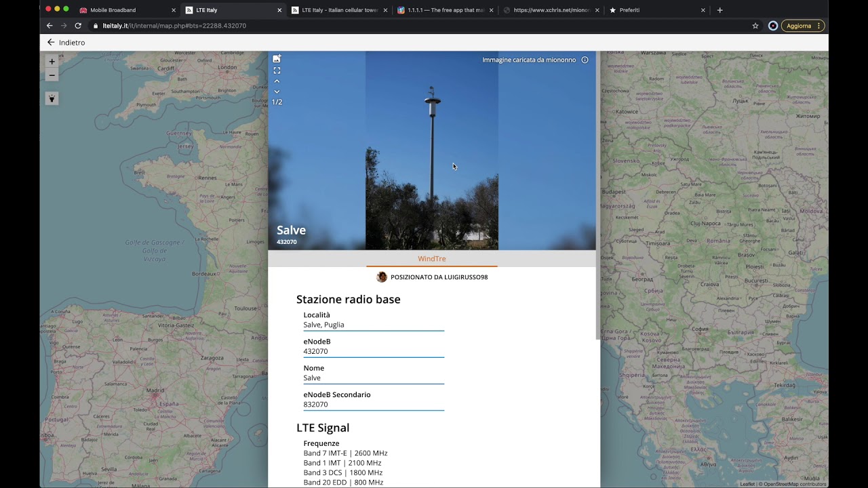Image resolution: width=868 pixels, height=488 pixels.
Task: Click the POSIZIONATO DA LUIGIRUSSO98 text
Action: pos(439,277)
